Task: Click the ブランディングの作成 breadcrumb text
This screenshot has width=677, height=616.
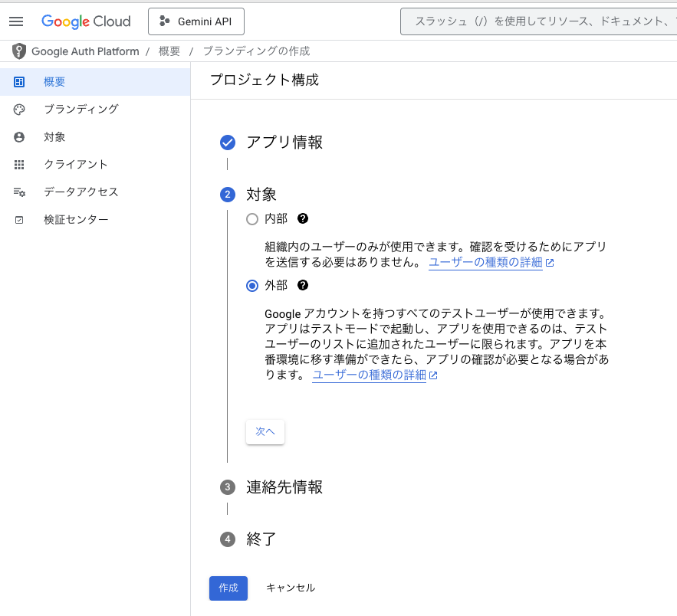Action: point(257,51)
